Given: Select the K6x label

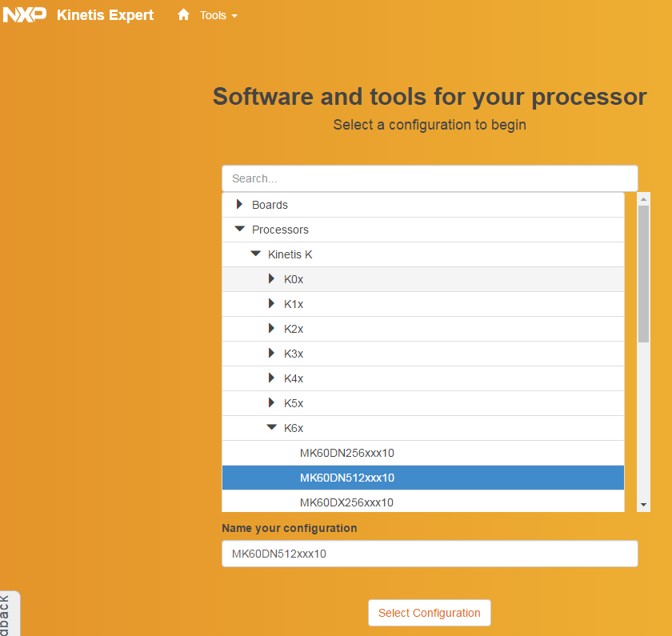Looking at the screenshot, I should pyautogui.click(x=294, y=428).
